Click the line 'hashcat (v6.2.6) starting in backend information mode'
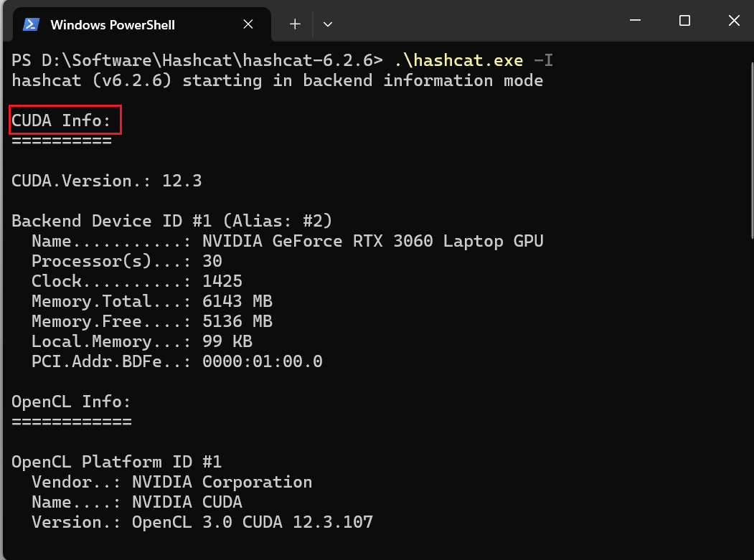Viewport: 754px width, 560px height. (x=278, y=81)
